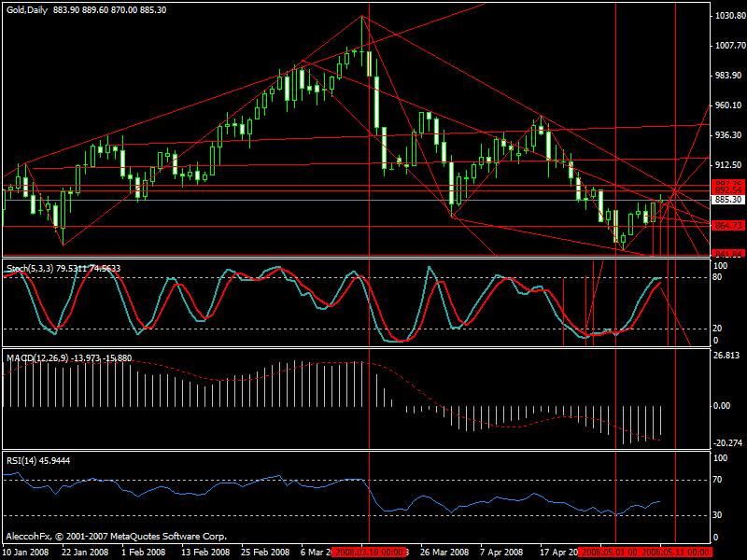Viewport: 747px width, 560px height.
Task: Click the MACD 26.813 scale value
Action: [x=726, y=356]
